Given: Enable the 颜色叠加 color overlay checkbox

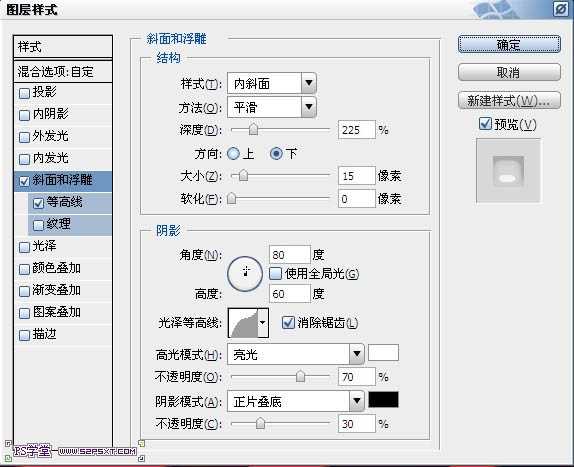Looking at the screenshot, I should [24, 269].
